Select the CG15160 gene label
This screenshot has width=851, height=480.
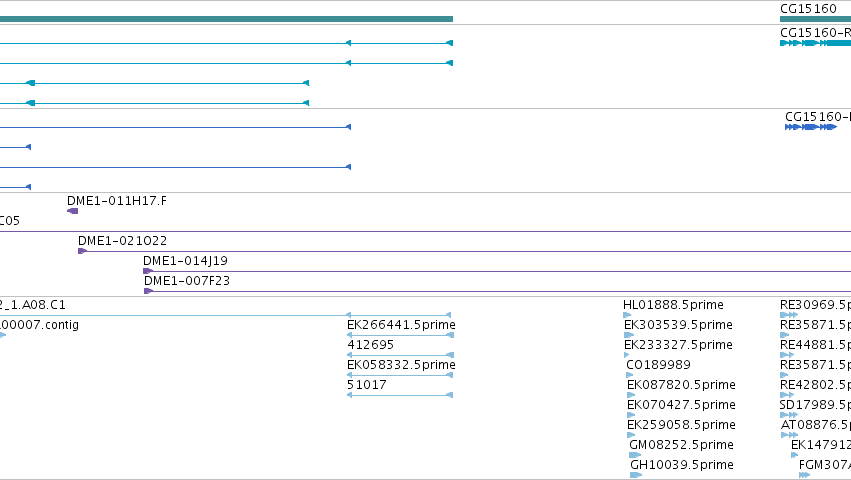[x=808, y=9]
